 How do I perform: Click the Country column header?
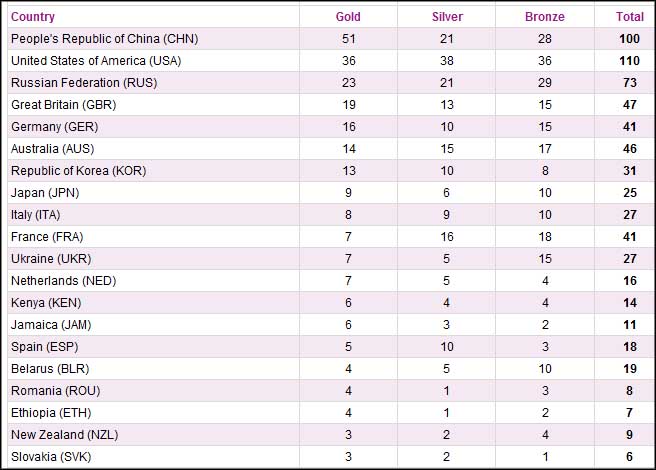pyautogui.click(x=33, y=17)
